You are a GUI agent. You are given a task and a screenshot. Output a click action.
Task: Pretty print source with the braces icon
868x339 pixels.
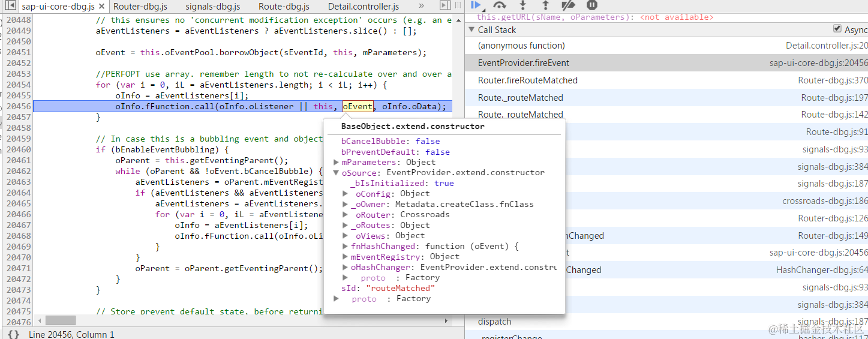[x=13, y=334]
